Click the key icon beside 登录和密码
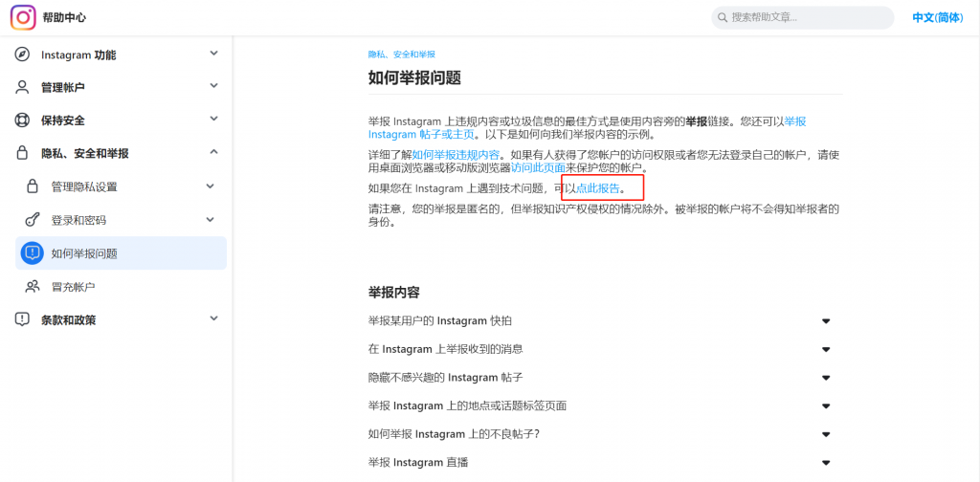The height and width of the screenshot is (482, 980). tap(32, 220)
